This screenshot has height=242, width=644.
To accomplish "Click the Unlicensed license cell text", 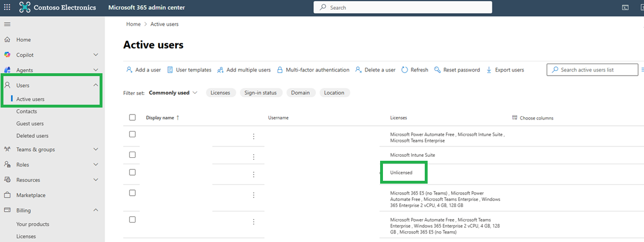I will [401, 173].
